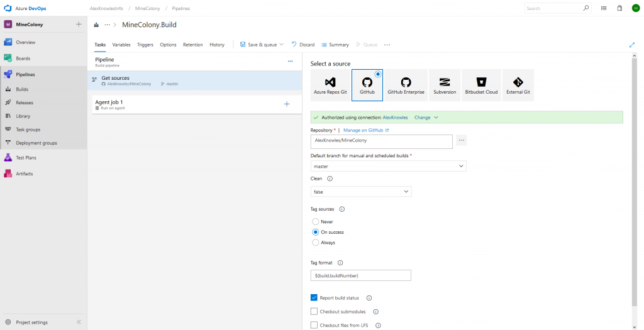
Task: Open Boards in the sidebar
Action: click(x=23, y=58)
